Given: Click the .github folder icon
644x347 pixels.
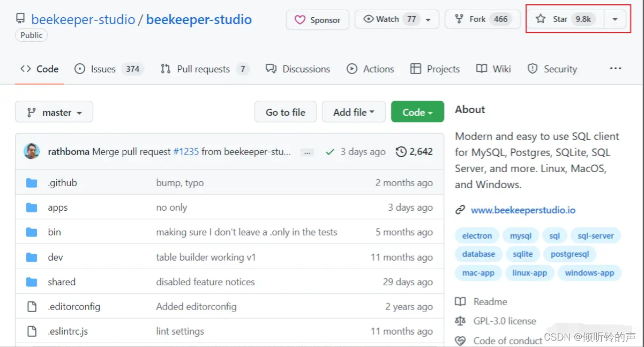Looking at the screenshot, I should [32, 183].
